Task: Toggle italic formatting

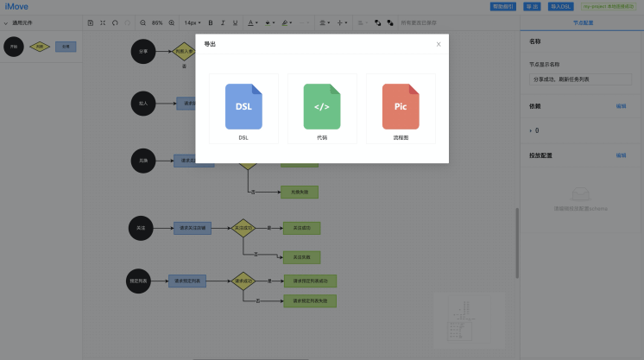Action: (223, 23)
